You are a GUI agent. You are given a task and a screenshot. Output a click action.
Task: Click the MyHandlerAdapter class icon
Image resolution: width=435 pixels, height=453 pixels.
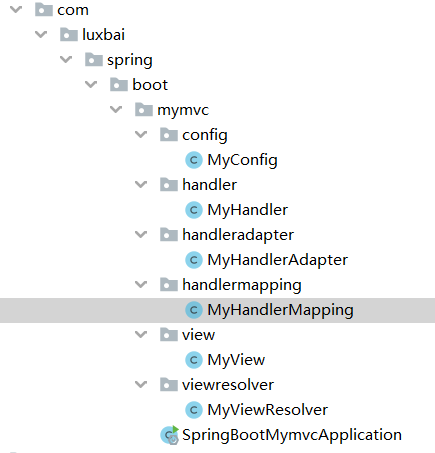coord(194,260)
